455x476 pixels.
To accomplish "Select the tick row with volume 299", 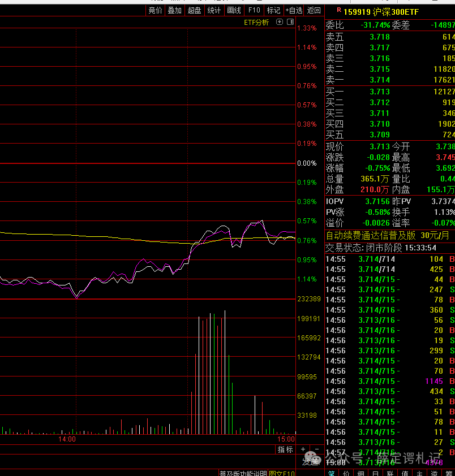I will click(x=390, y=350).
